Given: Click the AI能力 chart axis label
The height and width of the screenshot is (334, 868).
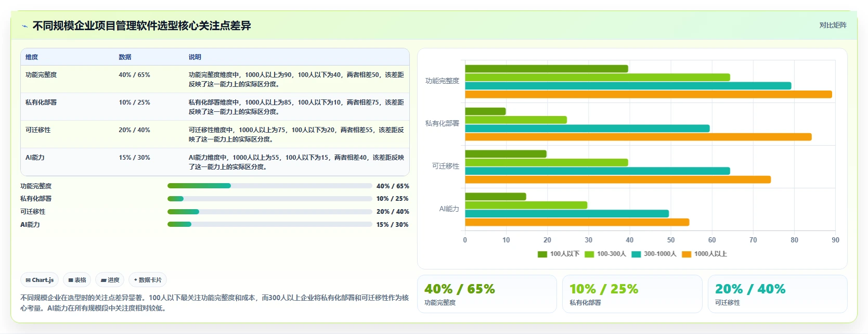Looking at the screenshot, I should point(449,209).
